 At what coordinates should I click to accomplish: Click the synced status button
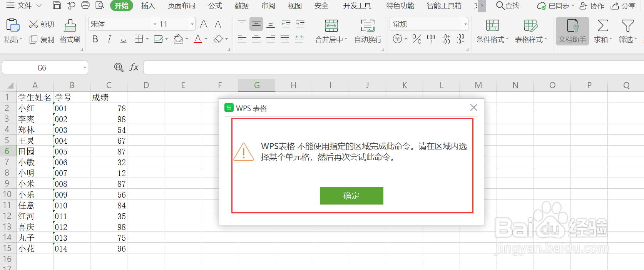[x=555, y=6]
